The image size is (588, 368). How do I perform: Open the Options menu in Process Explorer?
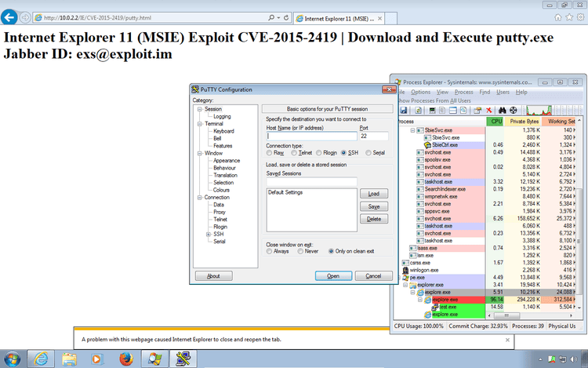420,92
